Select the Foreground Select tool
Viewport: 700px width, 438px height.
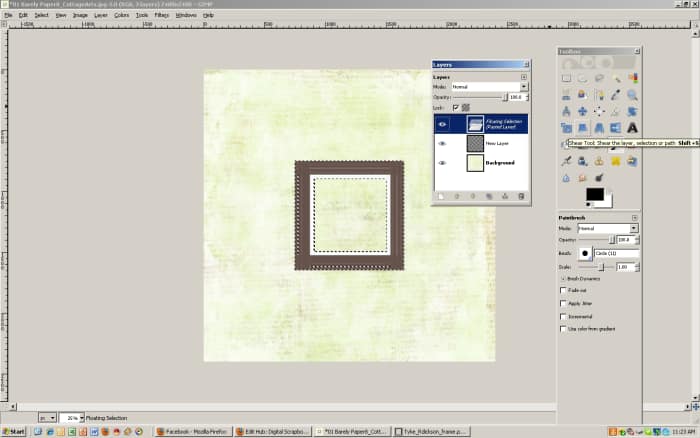point(583,95)
